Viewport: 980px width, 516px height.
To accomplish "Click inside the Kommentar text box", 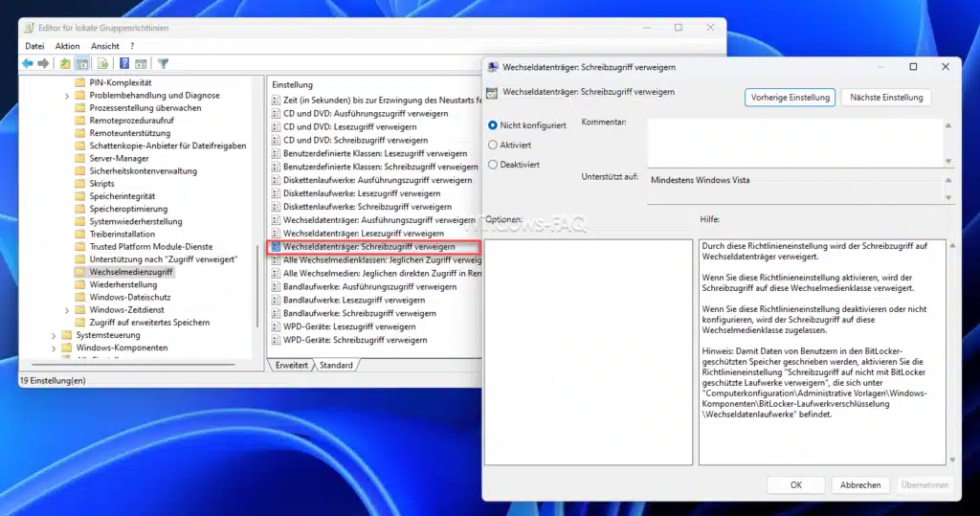I will click(794, 142).
